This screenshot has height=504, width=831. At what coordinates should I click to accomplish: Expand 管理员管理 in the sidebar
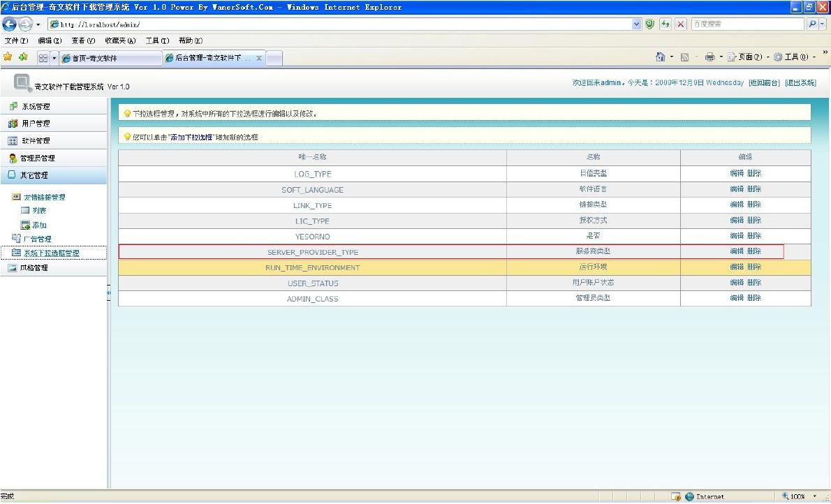click(54, 158)
